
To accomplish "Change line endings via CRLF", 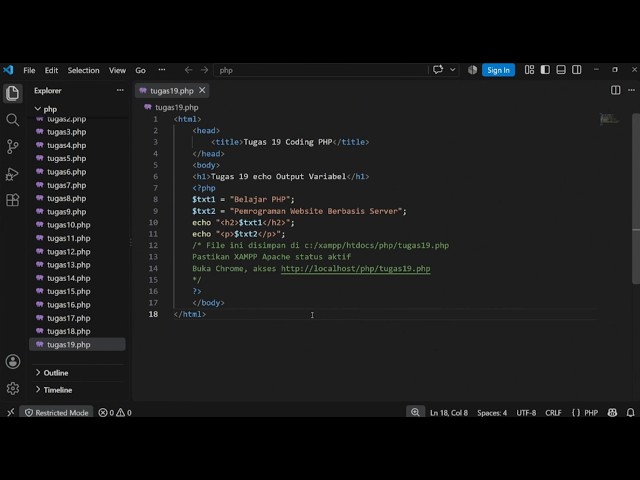I will point(553,413).
